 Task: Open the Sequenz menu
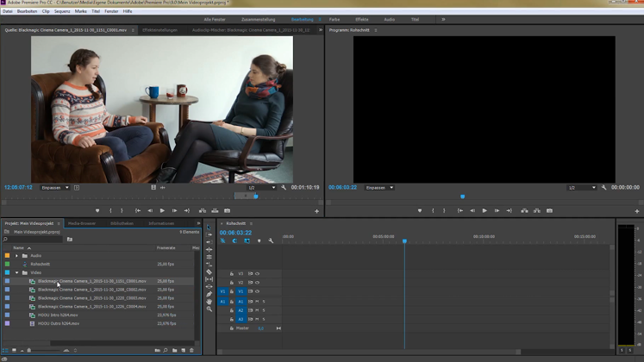pyautogui.click(x=61, y=11)
